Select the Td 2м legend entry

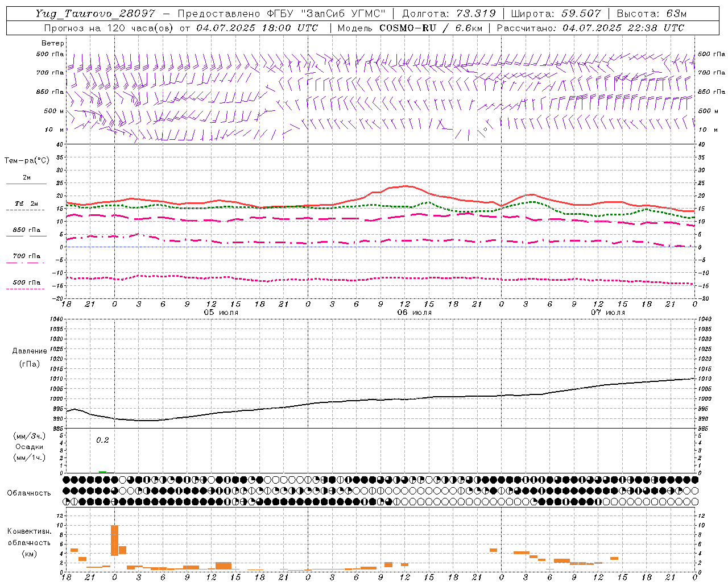pos(26,203)
